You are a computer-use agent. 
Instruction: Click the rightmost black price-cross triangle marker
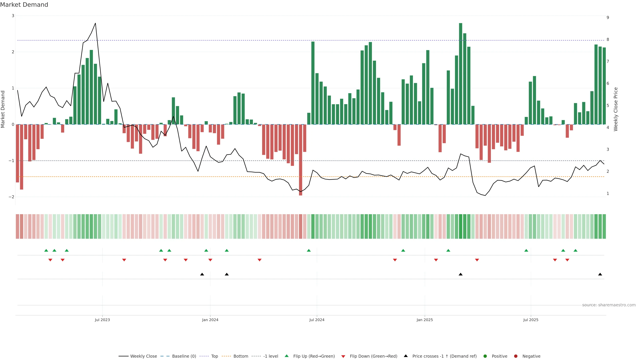[600, 274]
